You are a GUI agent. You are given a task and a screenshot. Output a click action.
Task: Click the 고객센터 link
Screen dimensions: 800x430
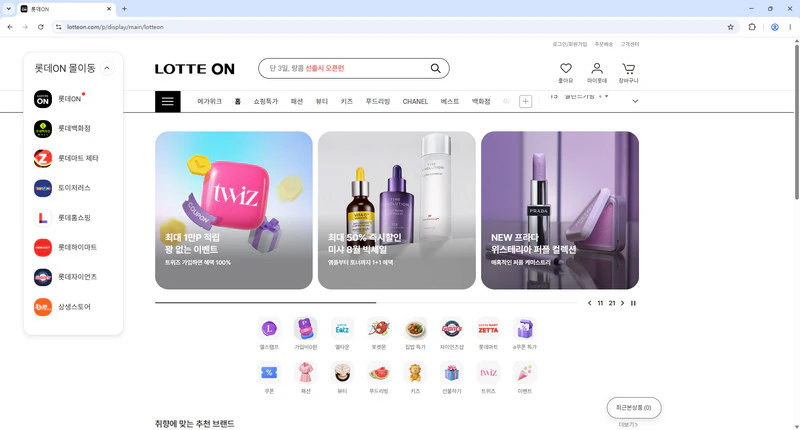(x=630, y=44)
